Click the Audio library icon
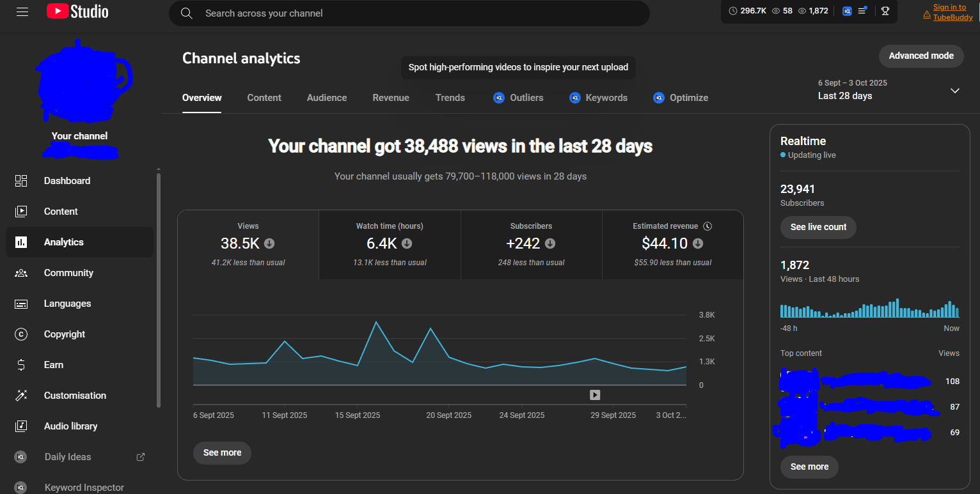 pyautogui.click(x=21, y=426)
